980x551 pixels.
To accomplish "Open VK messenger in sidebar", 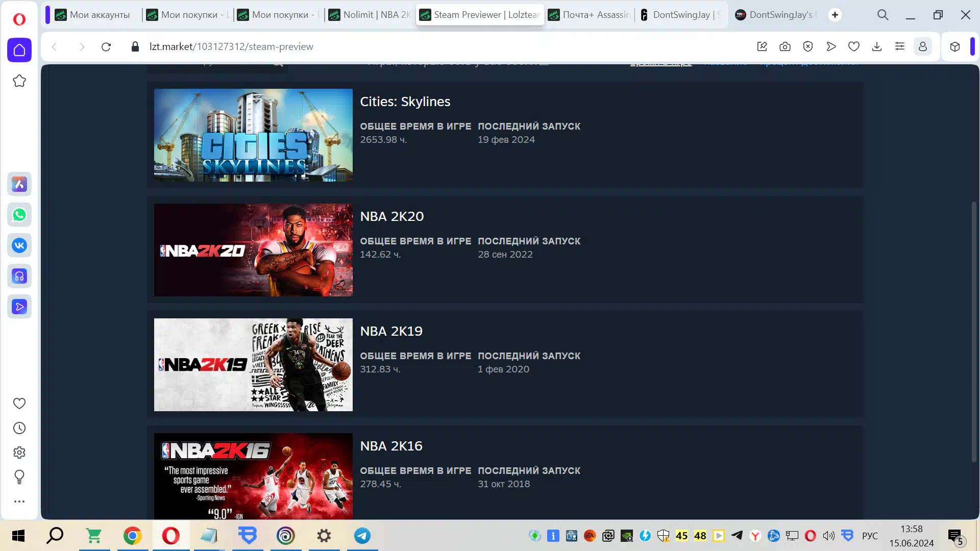I will point(19,245).
